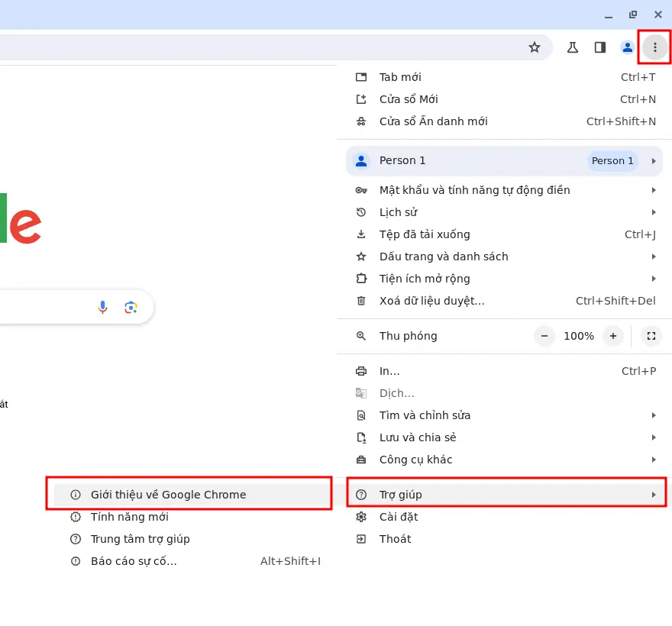Click the info icon beside Giới thiệu về Google Chrome
The image size is (672, 626).
[76, 495]
